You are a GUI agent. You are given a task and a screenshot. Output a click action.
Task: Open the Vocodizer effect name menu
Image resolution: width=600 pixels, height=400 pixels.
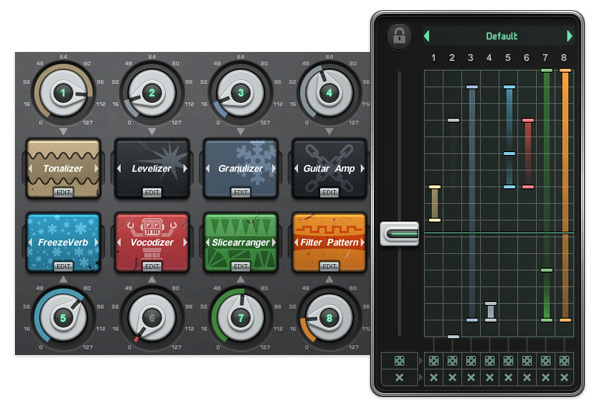(x=152, y=242)
